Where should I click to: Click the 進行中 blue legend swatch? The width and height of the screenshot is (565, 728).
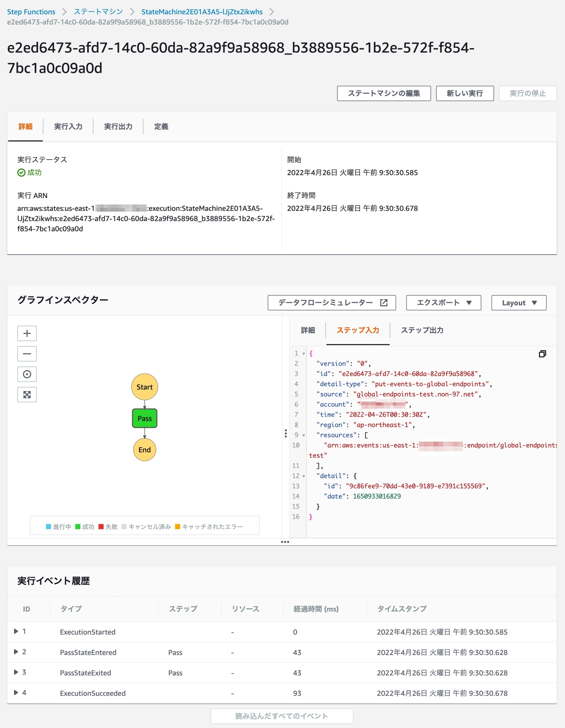(x=48, y=527)
